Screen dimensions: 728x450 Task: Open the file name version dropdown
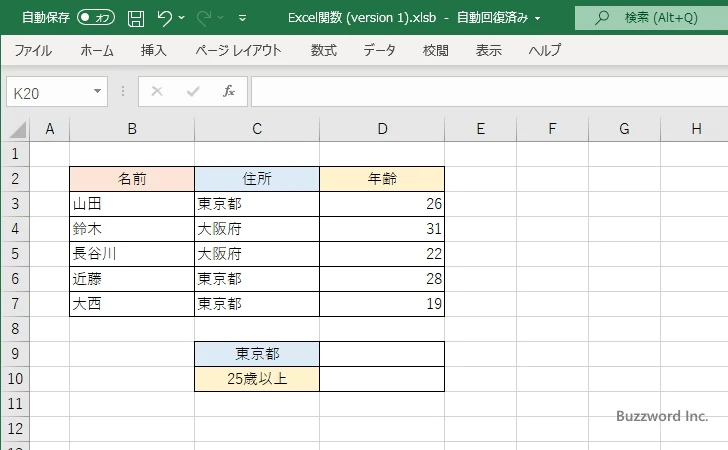[538, 19]
